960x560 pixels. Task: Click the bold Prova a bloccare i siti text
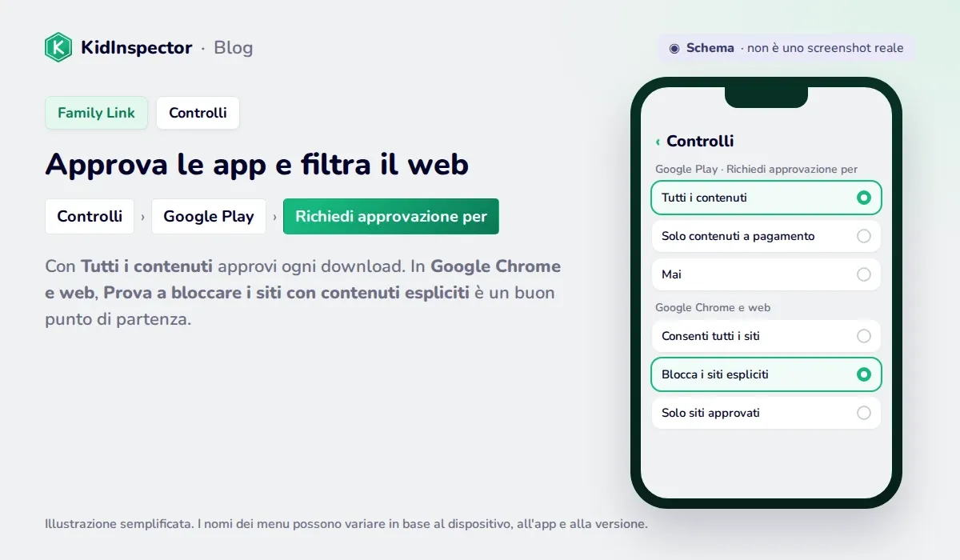[286, 293]
